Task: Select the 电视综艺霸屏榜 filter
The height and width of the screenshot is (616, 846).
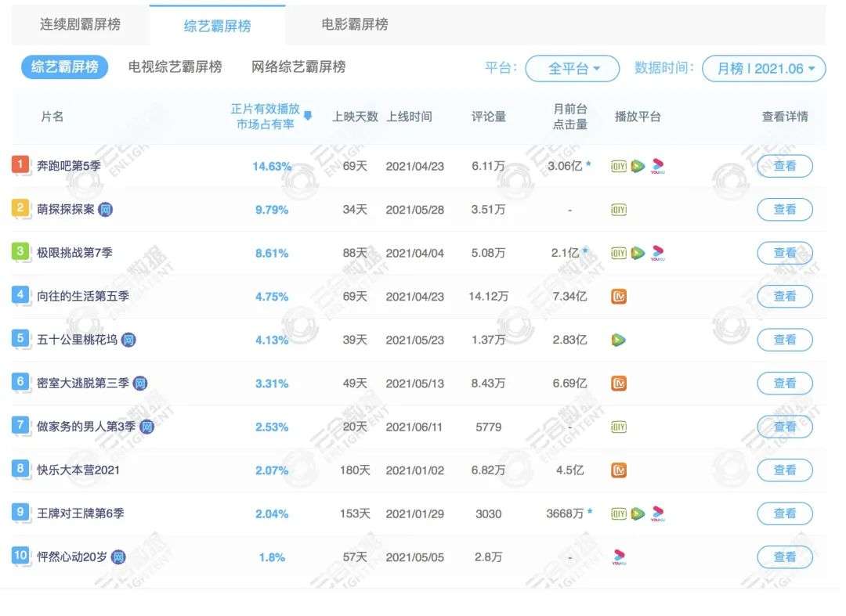Action: coord(175,67)
